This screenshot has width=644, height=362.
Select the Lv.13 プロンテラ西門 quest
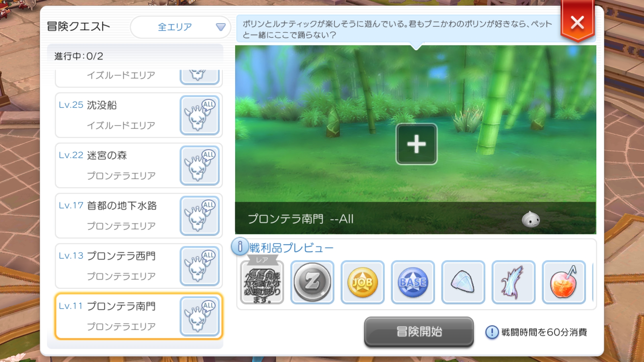(x=139, y=266)
